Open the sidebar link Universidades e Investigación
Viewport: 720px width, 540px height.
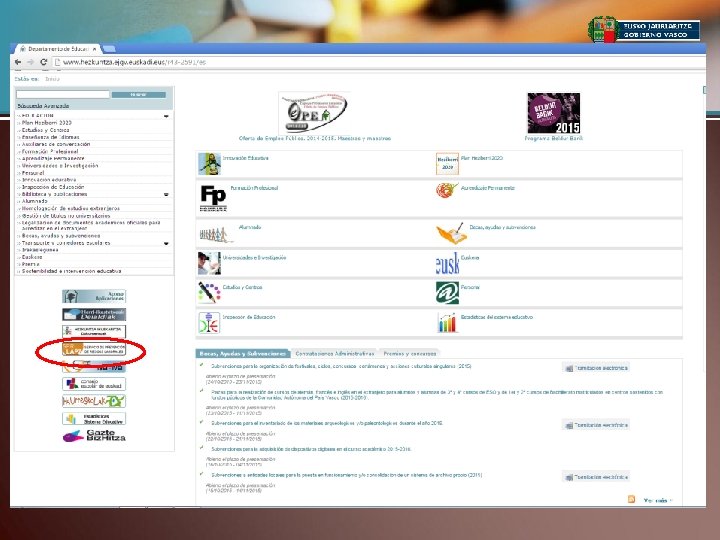pos(60,166)
